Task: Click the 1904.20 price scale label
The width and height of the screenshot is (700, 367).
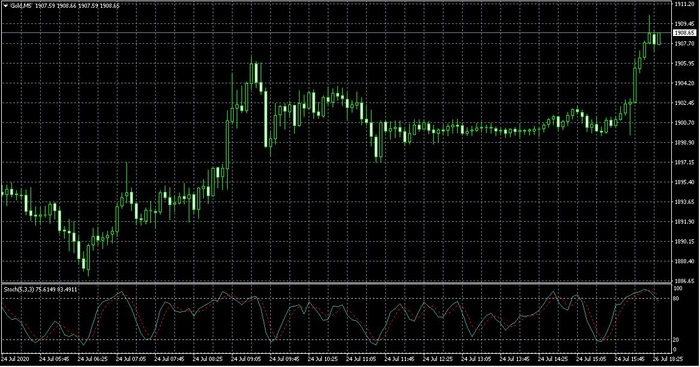Action: [x=684, y=83]
